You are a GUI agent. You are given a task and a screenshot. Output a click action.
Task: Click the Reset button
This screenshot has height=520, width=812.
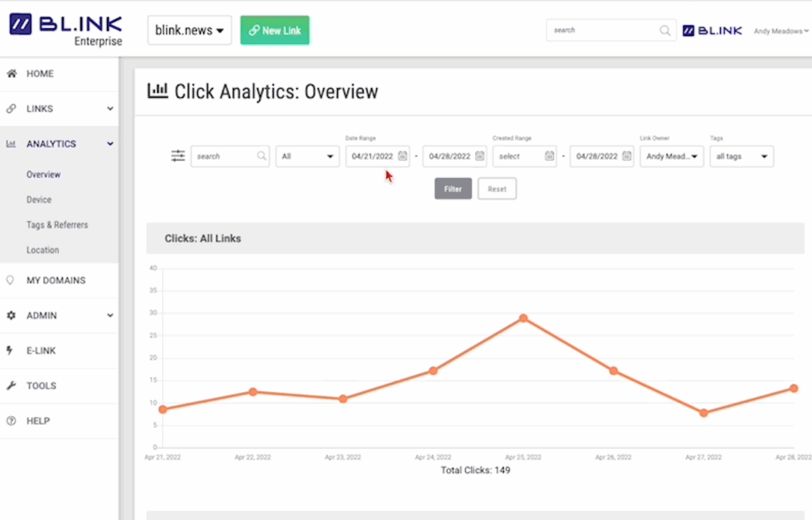(497, 189)
